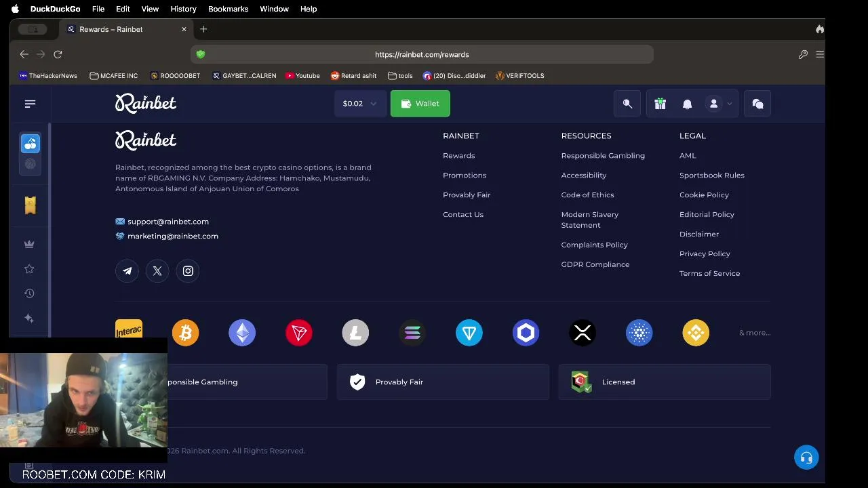868x488 pixels.
Task: Open the Sportsbook Rules link
Action: coord(712,175)
